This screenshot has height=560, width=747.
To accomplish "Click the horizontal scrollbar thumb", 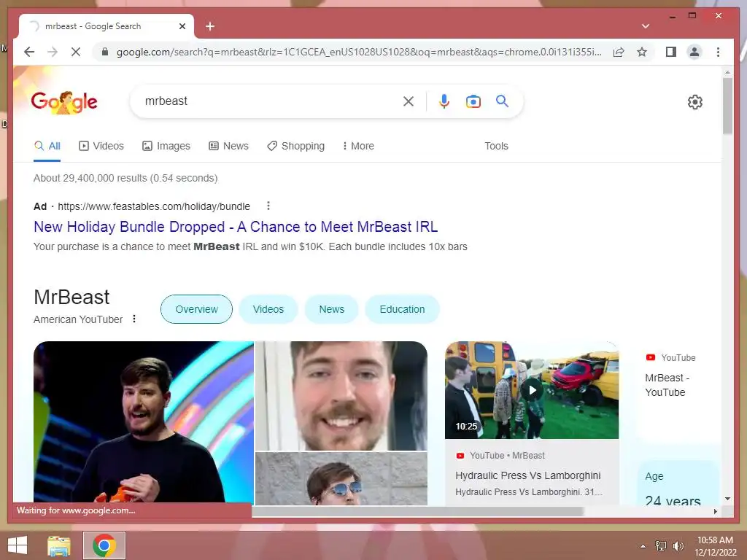I will click(417, 511).
